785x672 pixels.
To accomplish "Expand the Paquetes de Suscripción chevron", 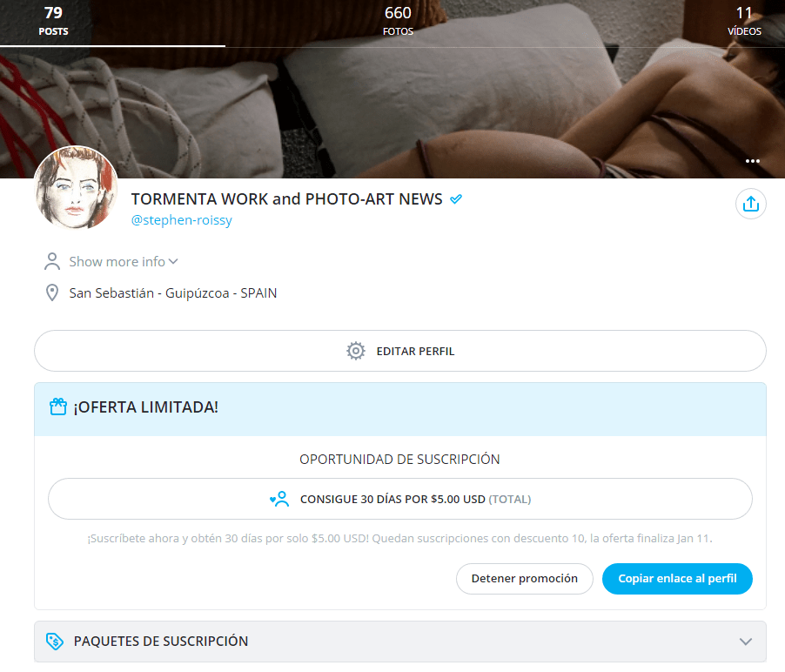I will [745, 642].
